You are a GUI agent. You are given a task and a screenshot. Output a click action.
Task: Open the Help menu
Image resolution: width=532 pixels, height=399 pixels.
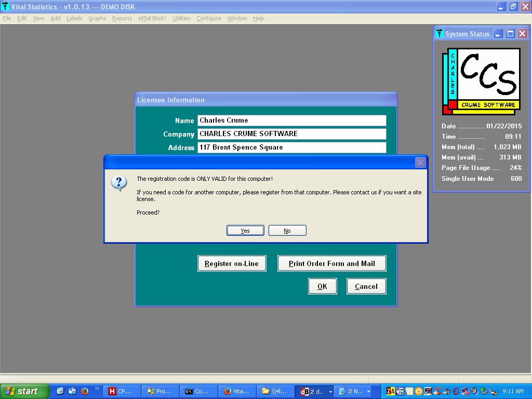coord(258,18)
